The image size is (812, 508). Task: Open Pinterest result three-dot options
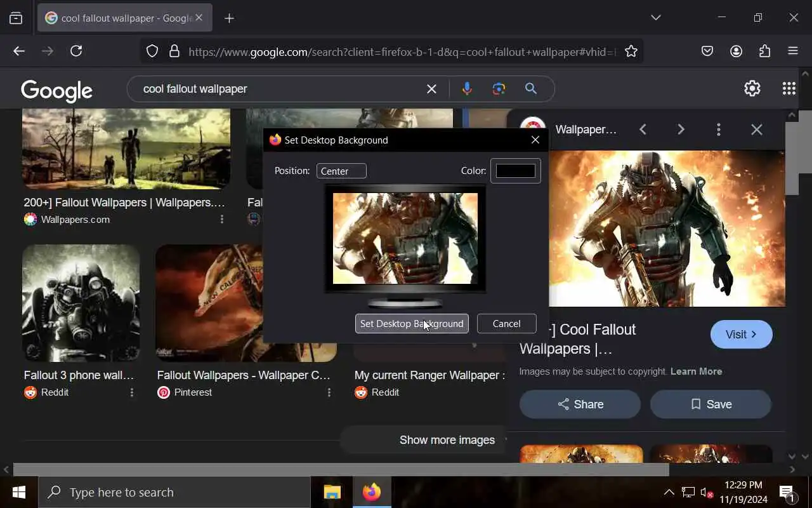coord(329,392)
